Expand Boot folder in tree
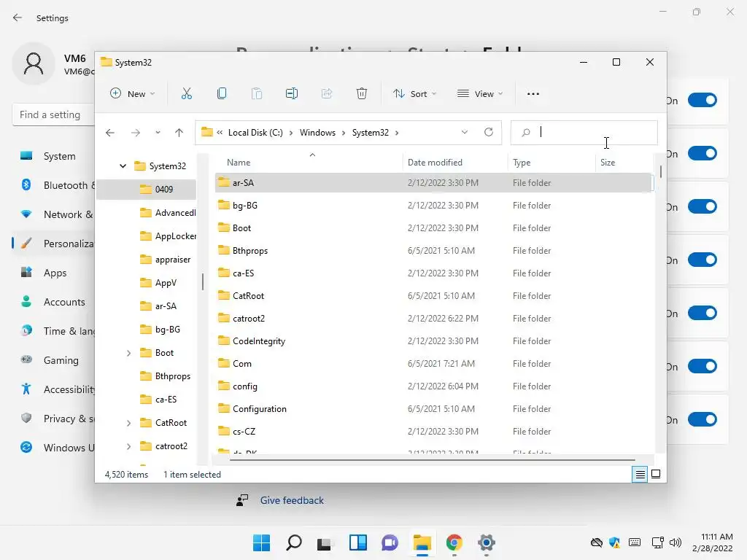 [x=128, y=353]
